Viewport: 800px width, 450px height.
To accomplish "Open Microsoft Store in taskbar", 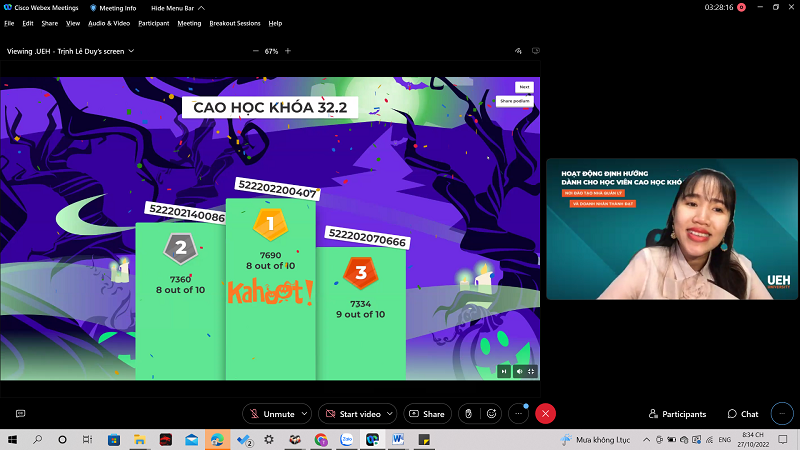I will pyautogui.click(x=114, y=440).
